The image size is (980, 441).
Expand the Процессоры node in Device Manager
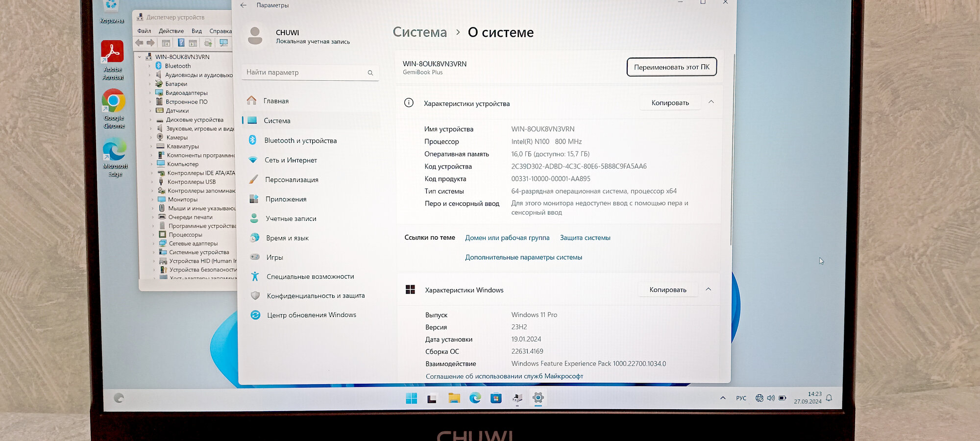(x=152, y=235)
